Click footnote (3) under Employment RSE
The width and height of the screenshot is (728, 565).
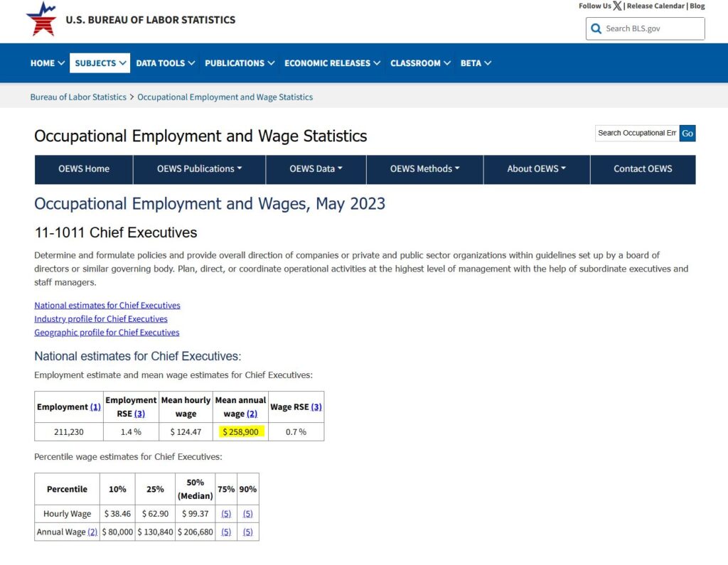(139, 414)
